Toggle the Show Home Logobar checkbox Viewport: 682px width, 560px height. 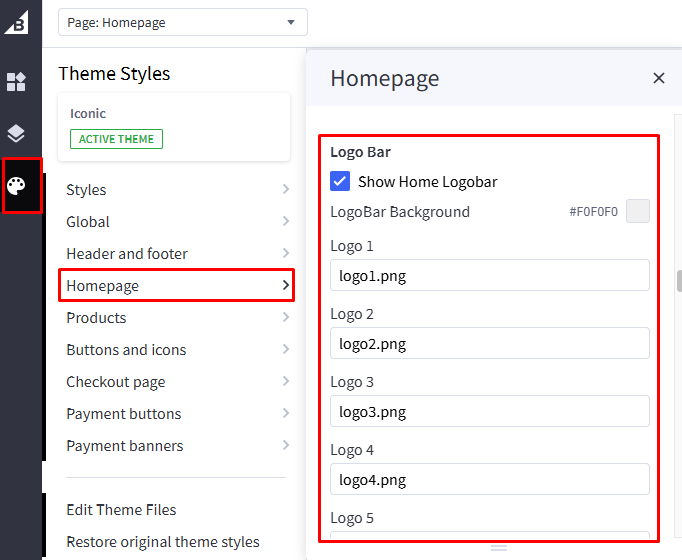click(x=340, y=181)
